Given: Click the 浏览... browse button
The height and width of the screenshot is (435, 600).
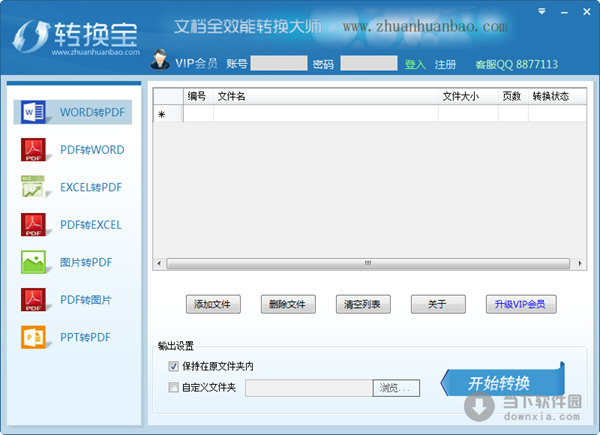Looking at the screenshot, I should click(x=396, y=388).
